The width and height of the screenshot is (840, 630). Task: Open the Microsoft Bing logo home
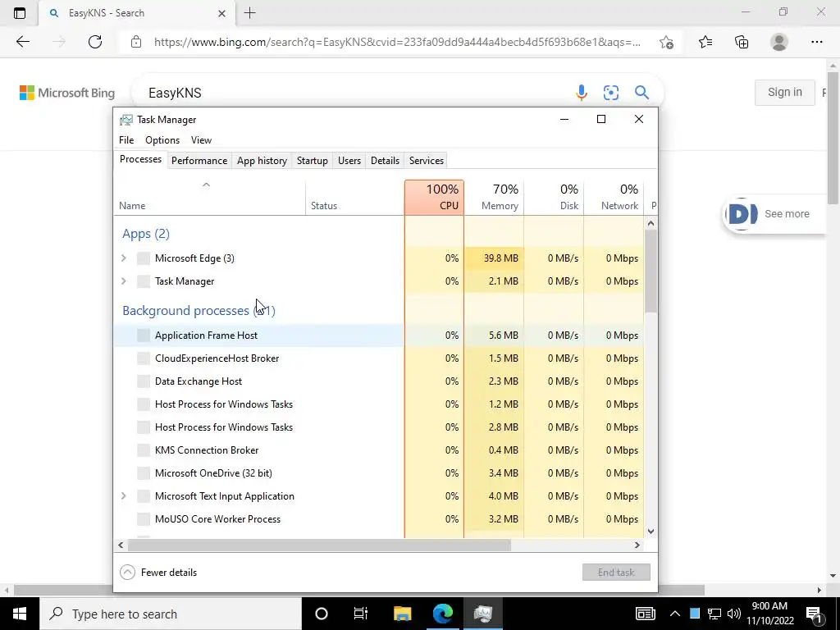[x=67, y=93]
